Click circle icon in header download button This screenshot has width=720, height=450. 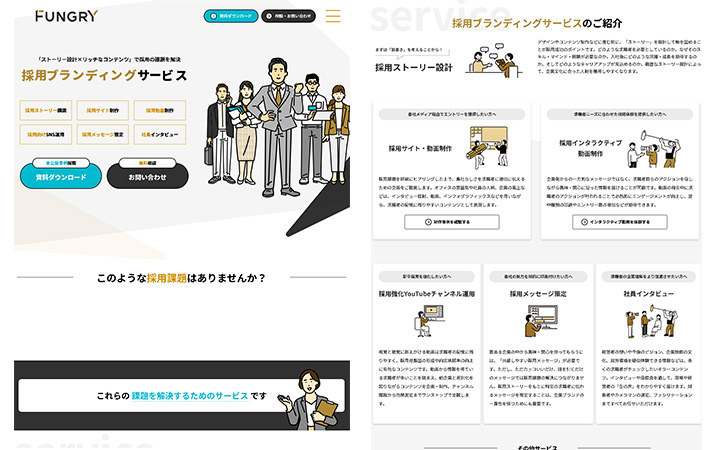[x=213, y=16]
